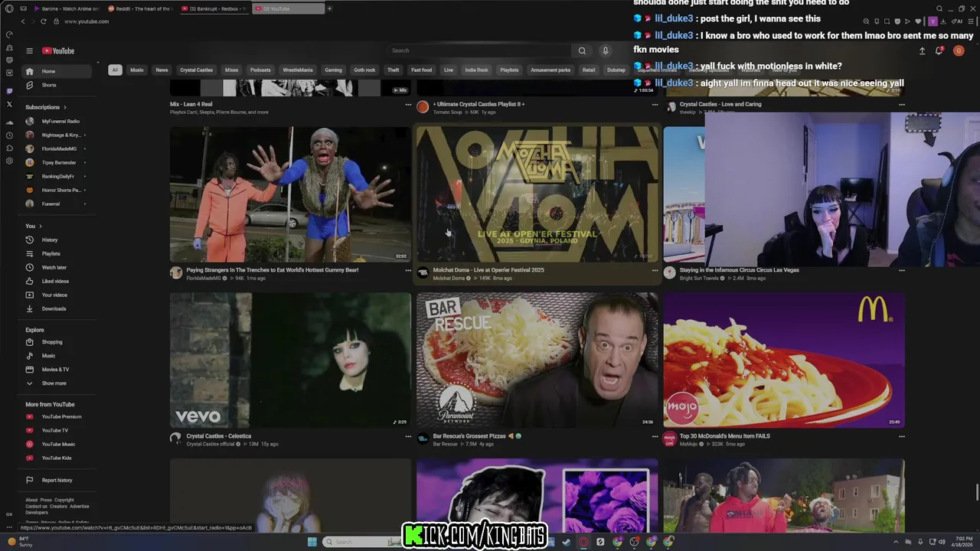
Task: Open the taskbar clock and date
Action: 962,541
